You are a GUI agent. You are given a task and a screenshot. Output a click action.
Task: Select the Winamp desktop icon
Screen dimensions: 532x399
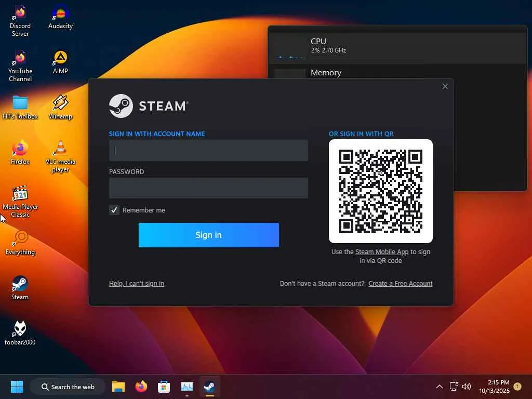60,108
